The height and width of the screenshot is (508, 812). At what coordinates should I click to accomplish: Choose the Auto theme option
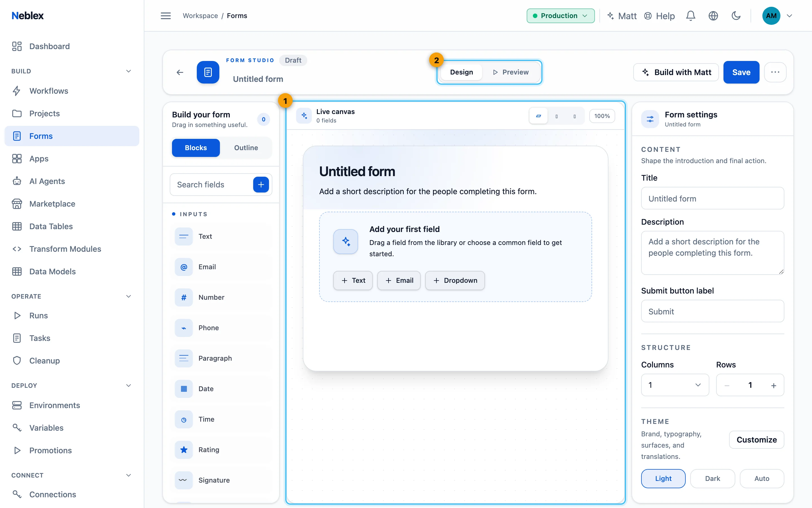(762, 478)
